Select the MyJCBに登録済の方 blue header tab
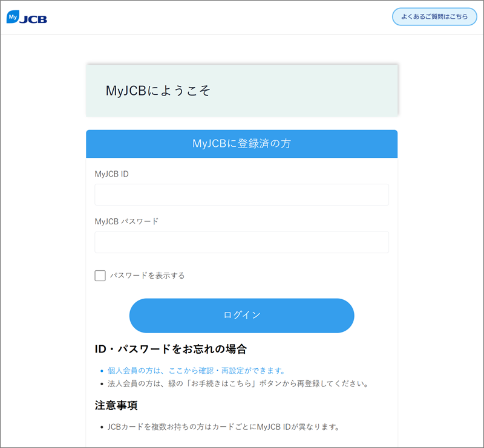Image resolution: width=484 pixels, height=448 pixels. click(241, 144)
